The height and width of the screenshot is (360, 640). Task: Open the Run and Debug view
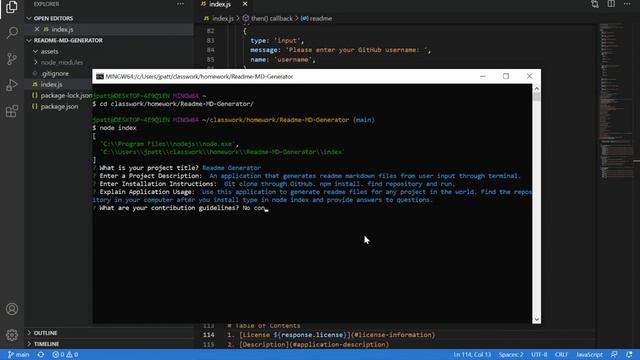click(12, 85)
